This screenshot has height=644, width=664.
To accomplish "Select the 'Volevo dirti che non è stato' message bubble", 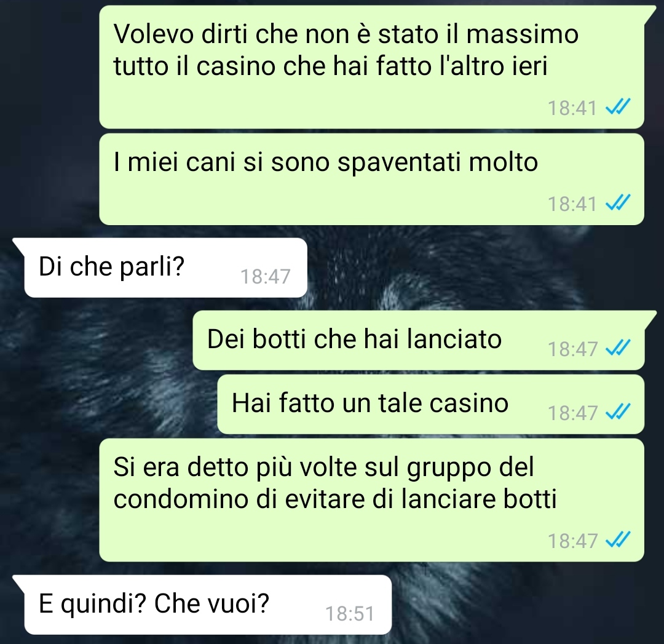I will [x=372, y=67].
